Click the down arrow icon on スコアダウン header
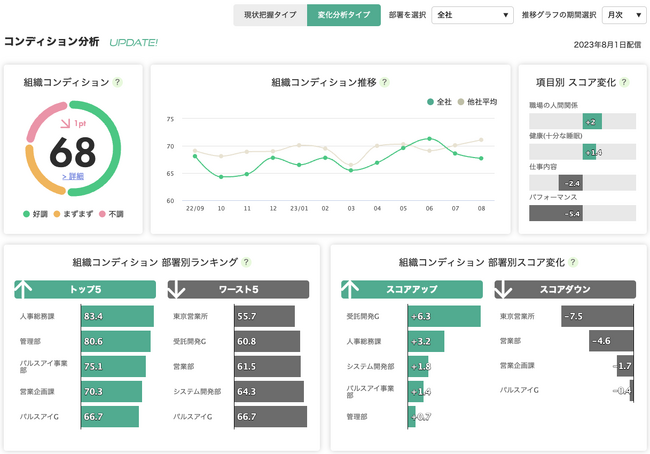 (x=504, y=289)
